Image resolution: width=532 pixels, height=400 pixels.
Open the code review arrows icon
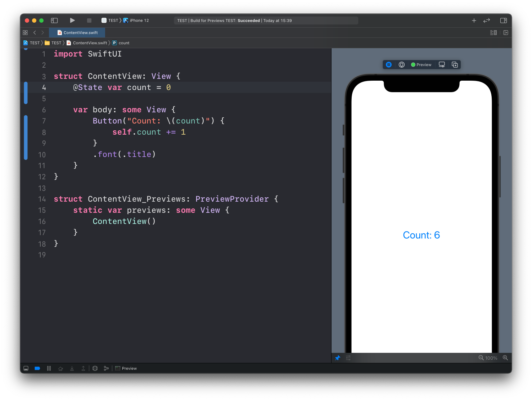click(x=487, y=21)
